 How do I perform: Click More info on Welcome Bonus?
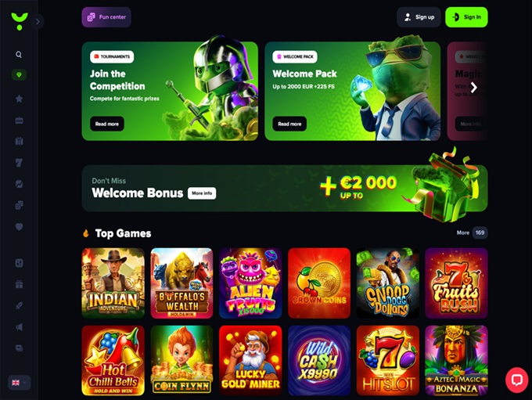202,193
